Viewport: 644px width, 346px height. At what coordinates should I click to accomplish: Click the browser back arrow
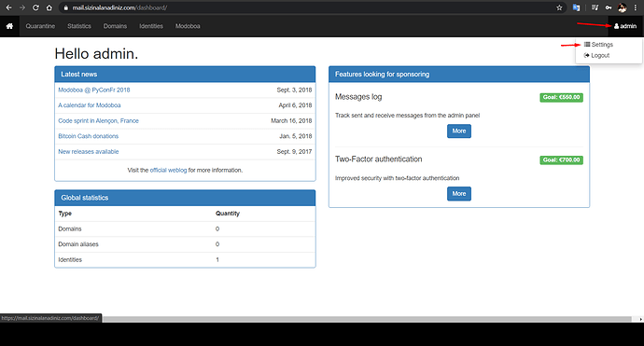tap(8, 7)
